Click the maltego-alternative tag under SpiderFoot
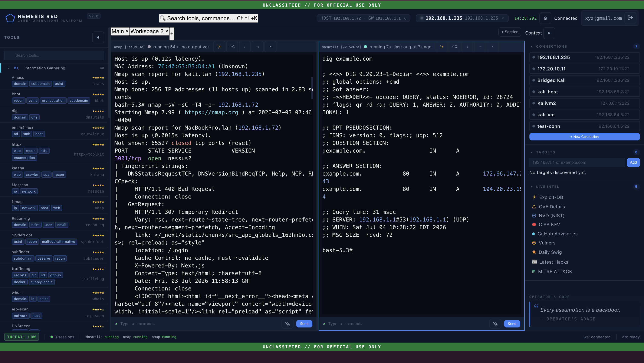This screenshot has width=644, height=363. tap(58, 242)
